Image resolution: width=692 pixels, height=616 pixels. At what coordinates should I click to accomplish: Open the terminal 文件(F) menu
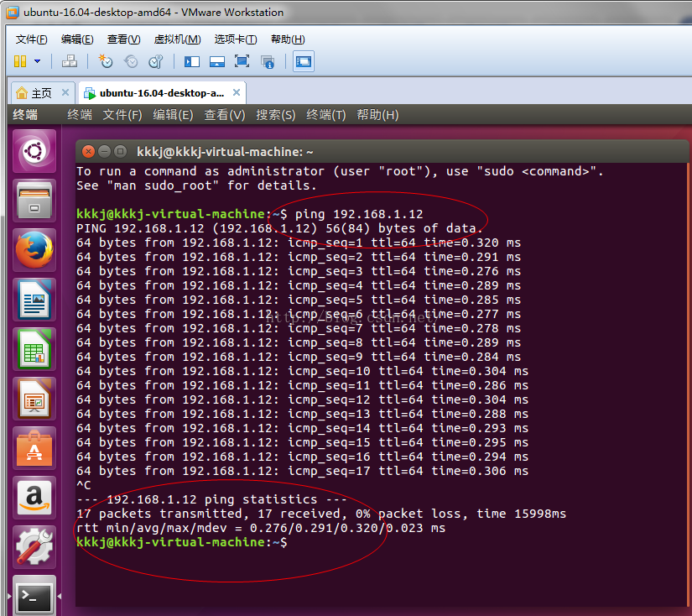(x=122, y=115)
